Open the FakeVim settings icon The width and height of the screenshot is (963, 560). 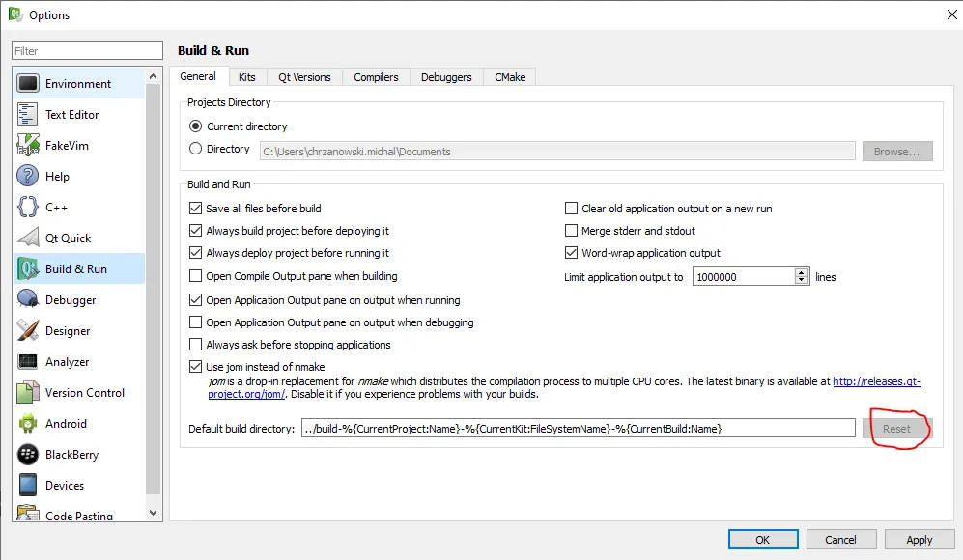(x=28, y=146)
